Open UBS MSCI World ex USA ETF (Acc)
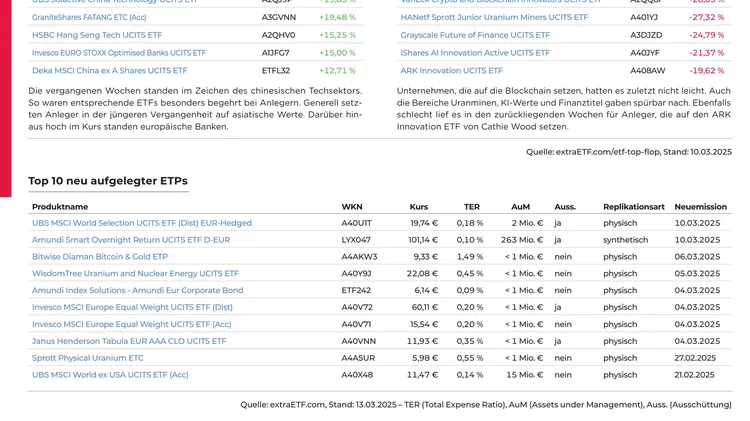Screen dimensions: 750x421 pos(110,375)
